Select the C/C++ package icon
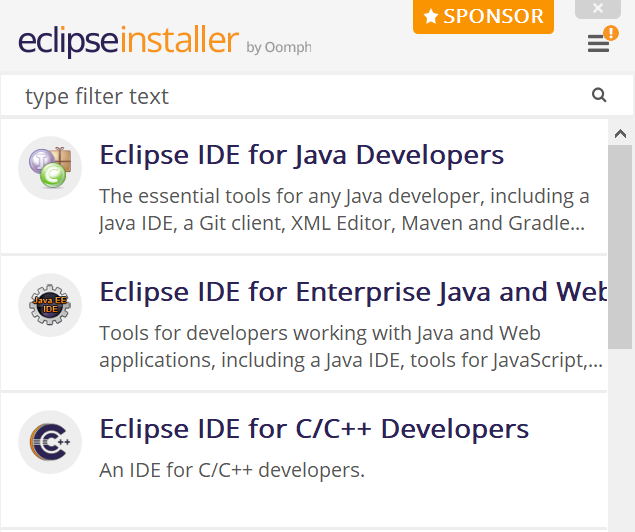 pos(50,442)
